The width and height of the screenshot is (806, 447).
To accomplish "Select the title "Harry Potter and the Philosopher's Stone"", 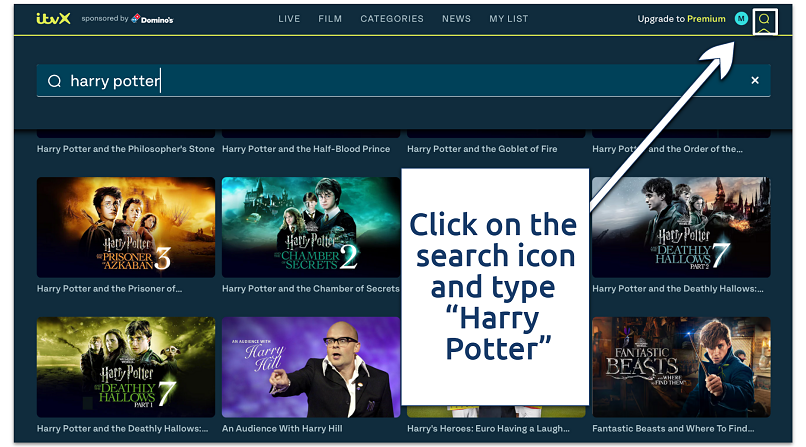I will coord(125,149).
